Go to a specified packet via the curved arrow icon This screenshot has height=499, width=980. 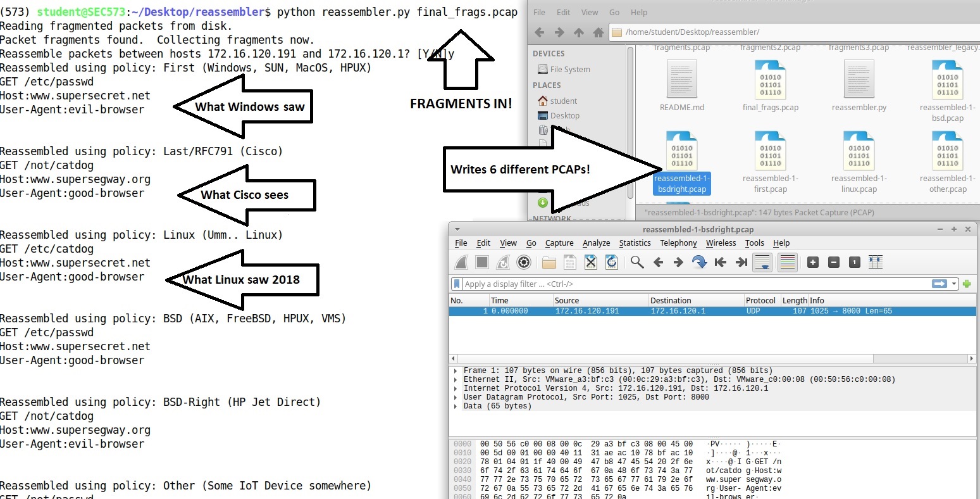[x=699, y=262]
